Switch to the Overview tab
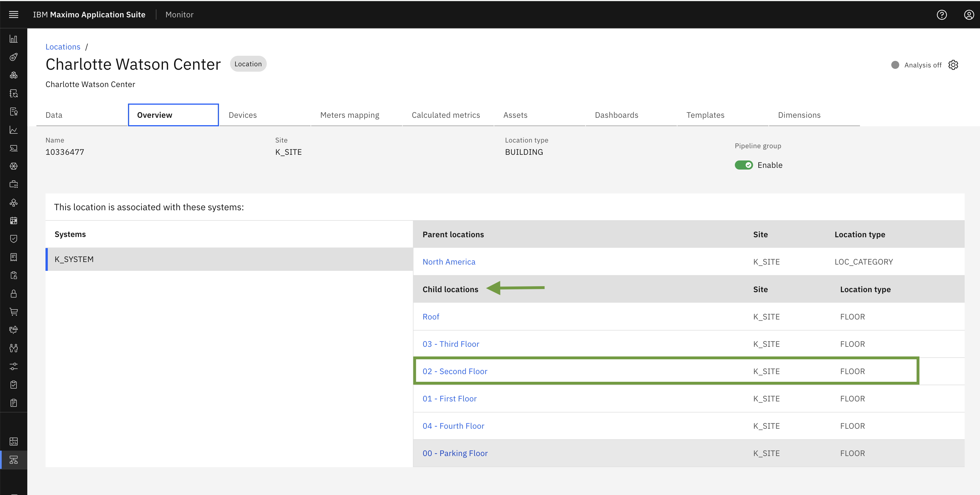 [x=173, y=115]
